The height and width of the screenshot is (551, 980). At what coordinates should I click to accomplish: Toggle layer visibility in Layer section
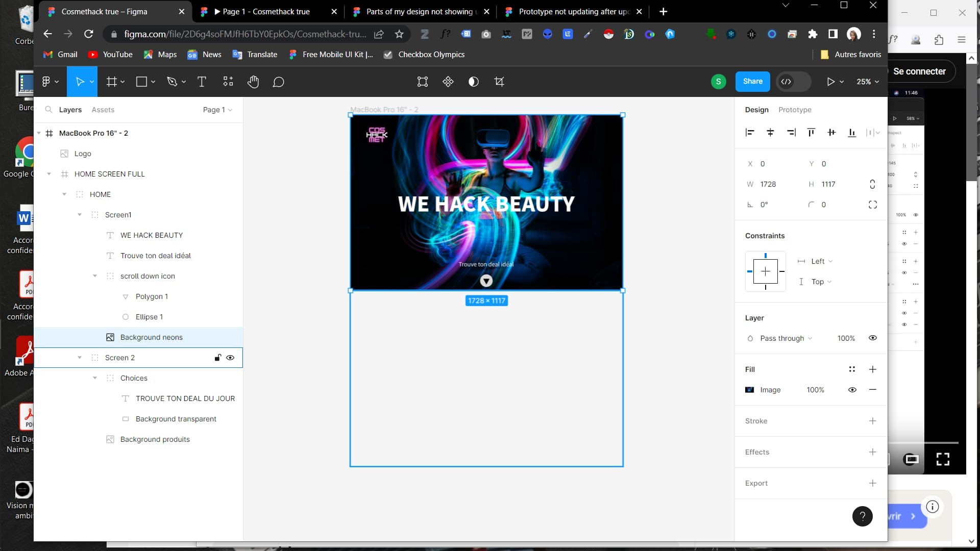tap(873, 338)
